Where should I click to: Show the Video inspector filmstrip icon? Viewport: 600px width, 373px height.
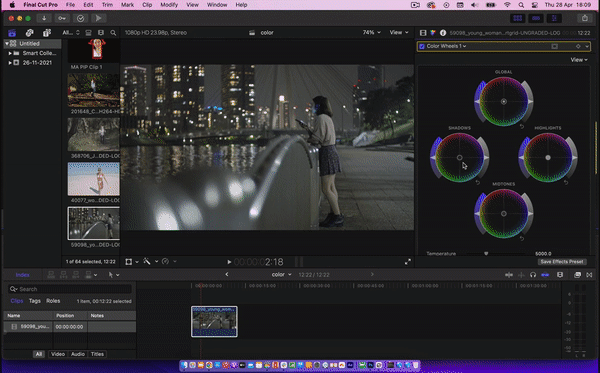(x=423, y=33)
